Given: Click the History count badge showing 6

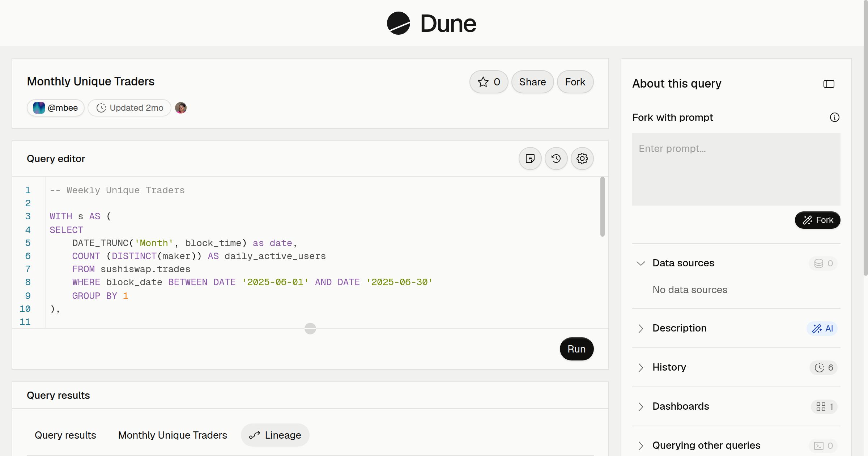Looking at the screenshot, I should point(824,367).
